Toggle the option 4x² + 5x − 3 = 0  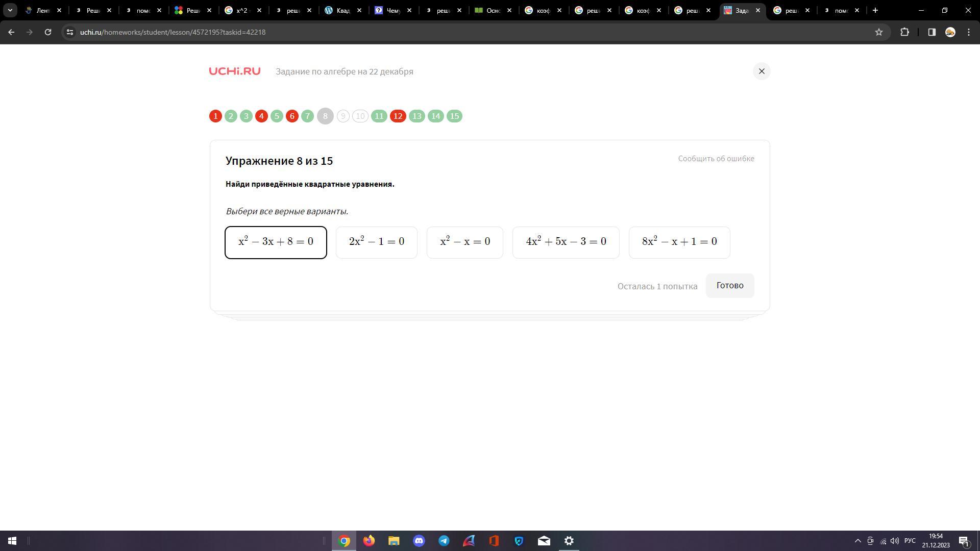(x=566, y=242)
